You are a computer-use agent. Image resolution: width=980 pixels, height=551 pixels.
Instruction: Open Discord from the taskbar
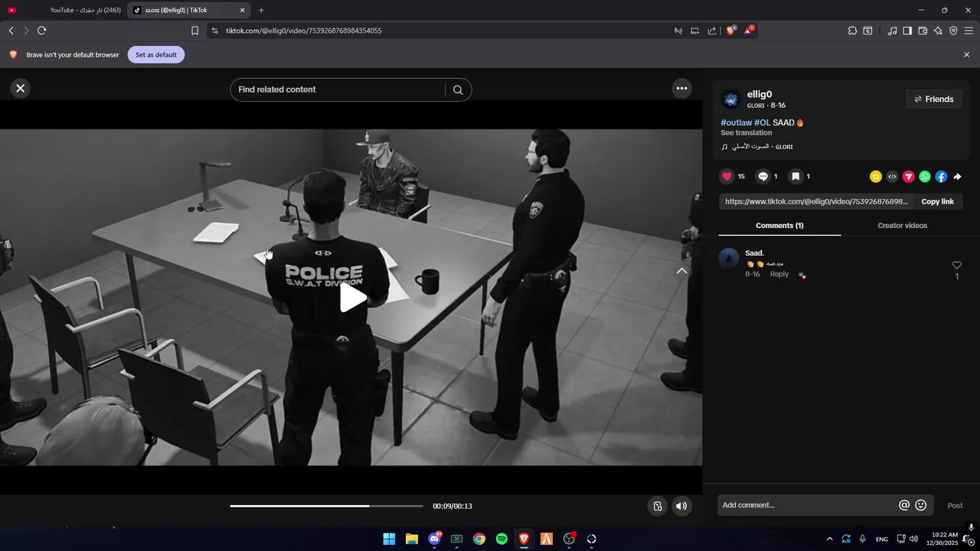[434, 539]
